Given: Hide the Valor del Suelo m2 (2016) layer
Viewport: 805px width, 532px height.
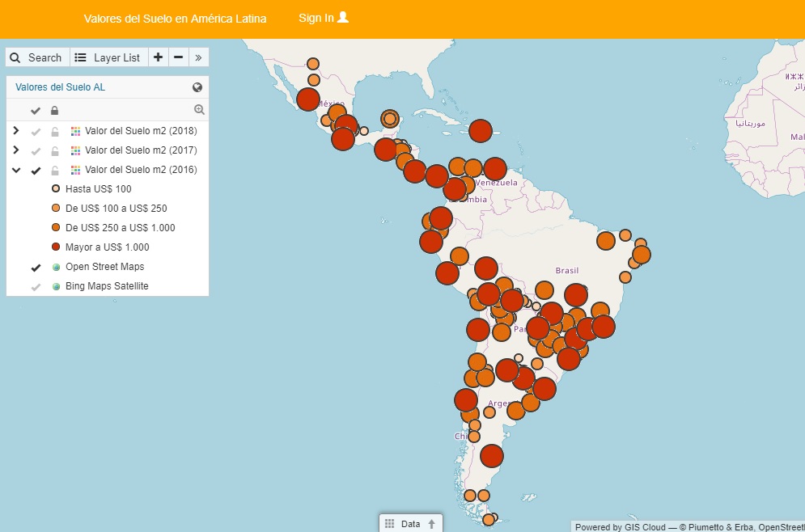Looking at the screenshot, I should (x=36, y=170).
